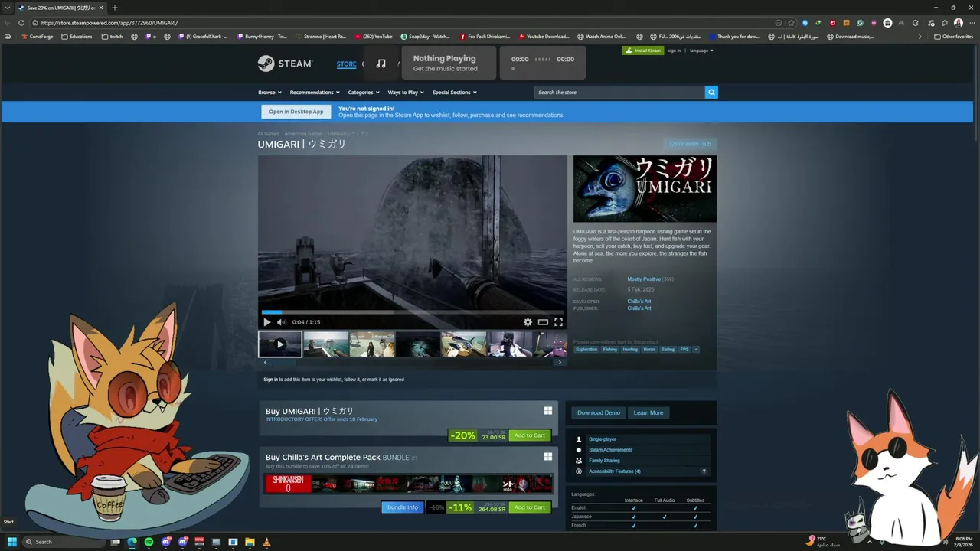
Task: Click the Steam logo in the header
Action: 285,64
